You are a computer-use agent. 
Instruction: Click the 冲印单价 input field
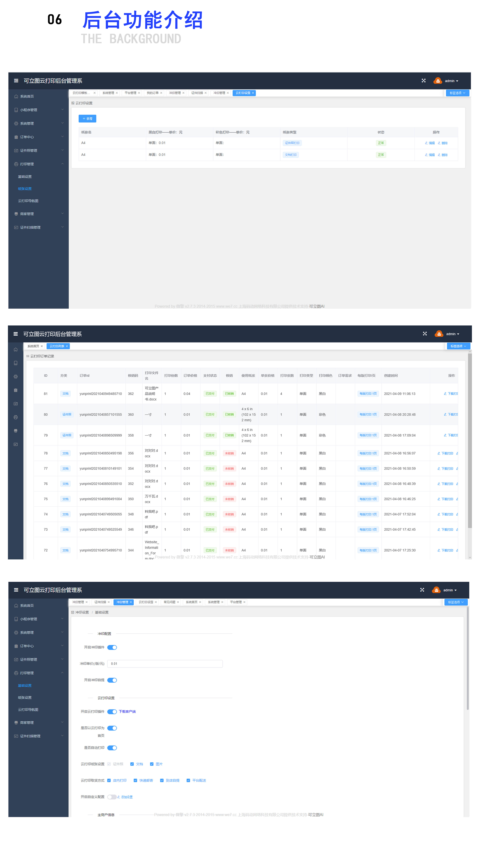(x=165, y=664)
